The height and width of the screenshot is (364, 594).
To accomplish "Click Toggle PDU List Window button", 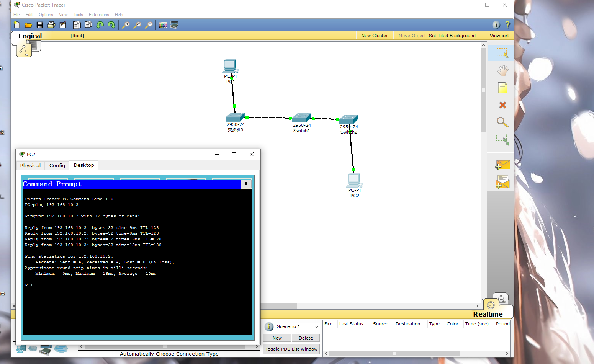I will coord(291,349).
